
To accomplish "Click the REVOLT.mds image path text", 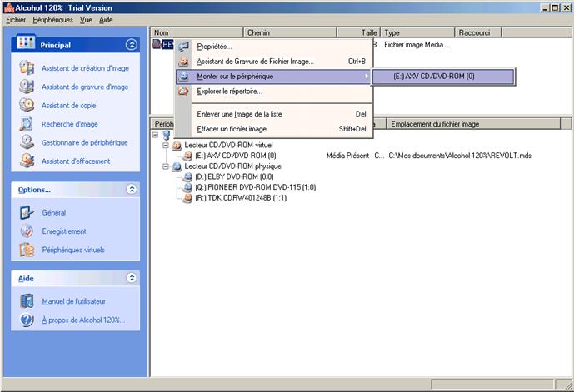I will (460, 156).
